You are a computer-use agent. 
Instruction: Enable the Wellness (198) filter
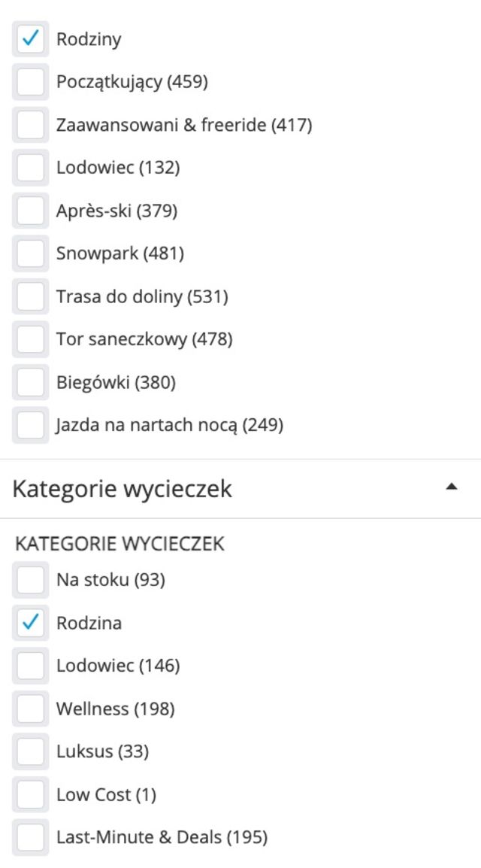[30, 709]
